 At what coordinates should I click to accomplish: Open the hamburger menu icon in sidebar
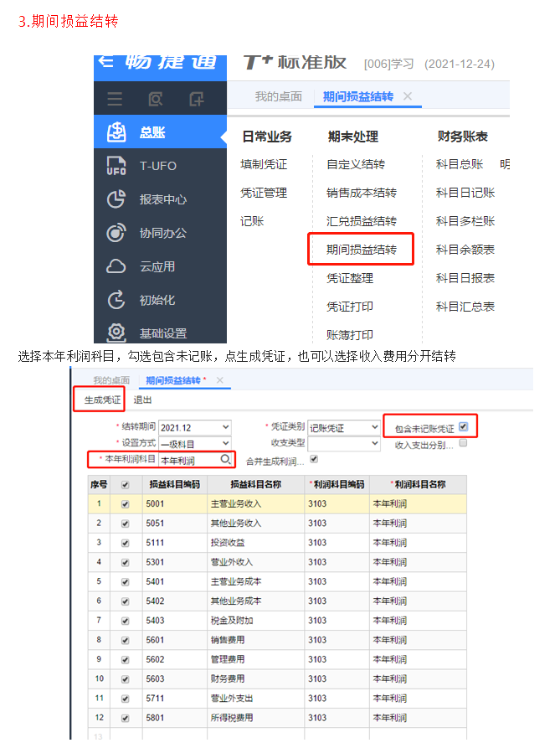pos(115,99)
